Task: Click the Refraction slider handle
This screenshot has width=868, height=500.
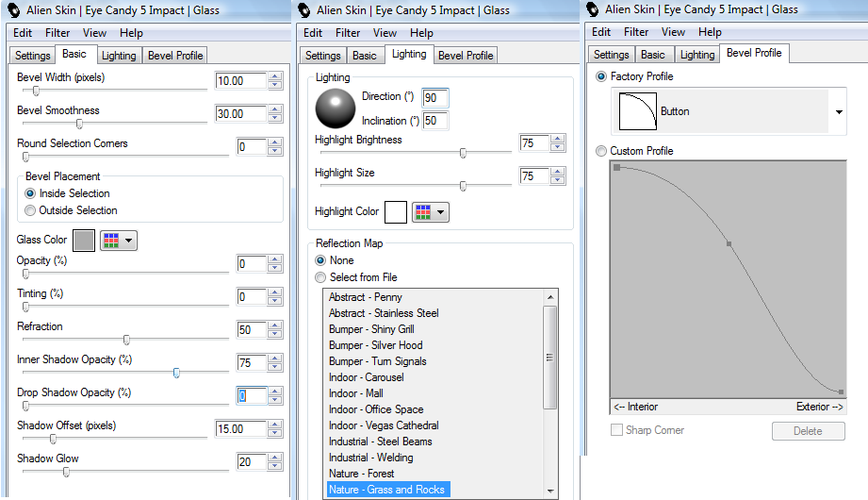Action: click(x=127, y=340)
